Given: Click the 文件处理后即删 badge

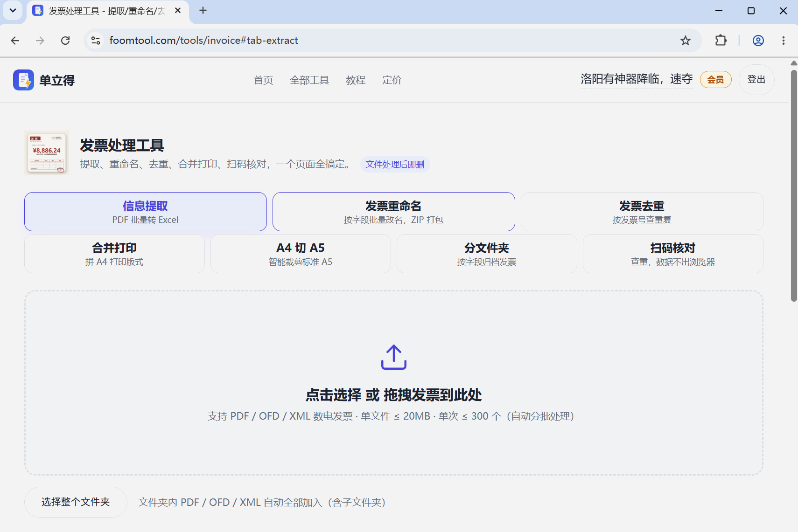Looking at the screenshot, I should (x=395, y=164).
